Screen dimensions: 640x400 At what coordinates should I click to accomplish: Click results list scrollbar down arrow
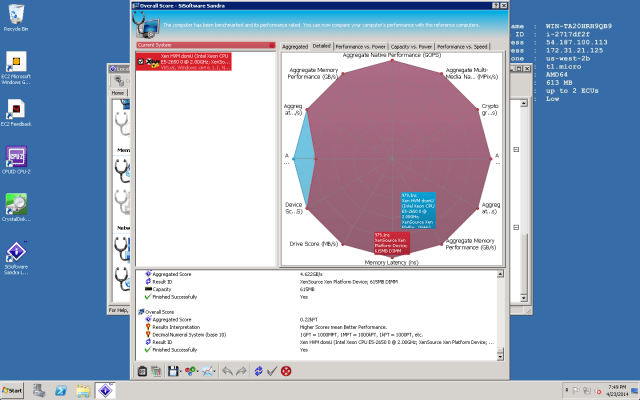tap(500, 357)
